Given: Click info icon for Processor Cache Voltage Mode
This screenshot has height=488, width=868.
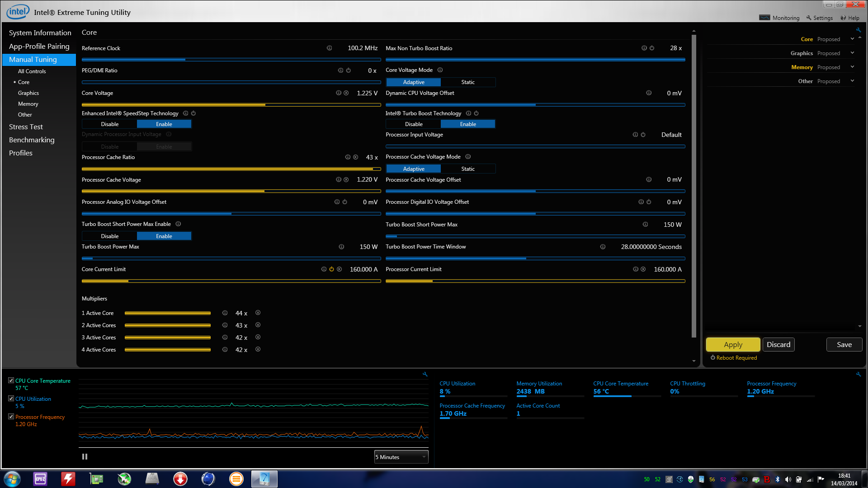Looking at the screenshot, I should pyautogui.click(x=468, y=157).
